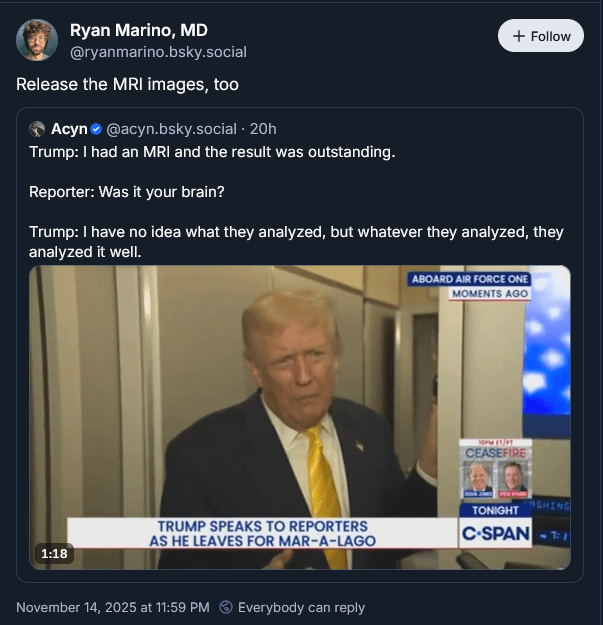Open Ryan Marino's profile avatar
This screenshot has width=603, height=625.
pyautogui.click(x=37, y=40)
